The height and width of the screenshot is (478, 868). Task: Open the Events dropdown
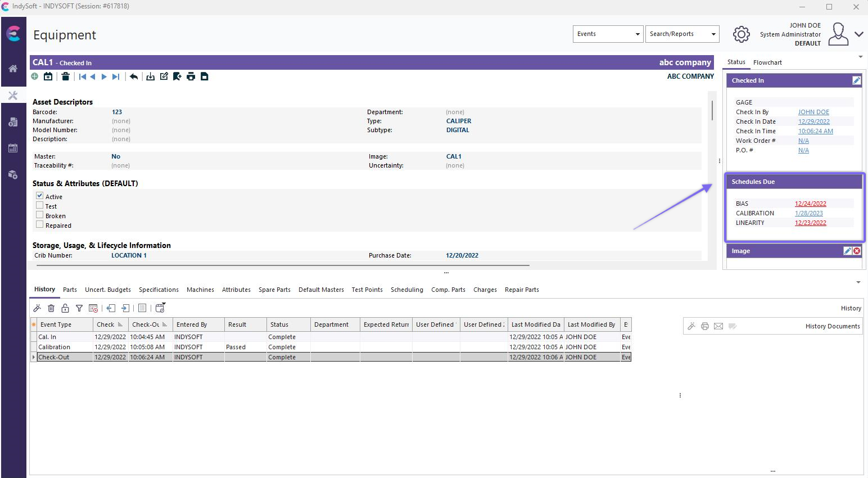click(x=608, y=34)
